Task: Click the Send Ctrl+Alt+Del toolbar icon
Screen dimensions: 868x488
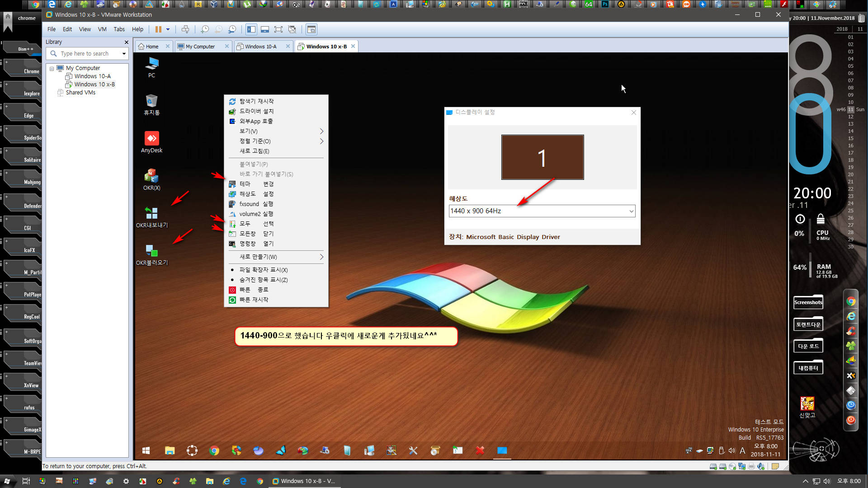Action: pyautogui.click(x=185, y=29)
